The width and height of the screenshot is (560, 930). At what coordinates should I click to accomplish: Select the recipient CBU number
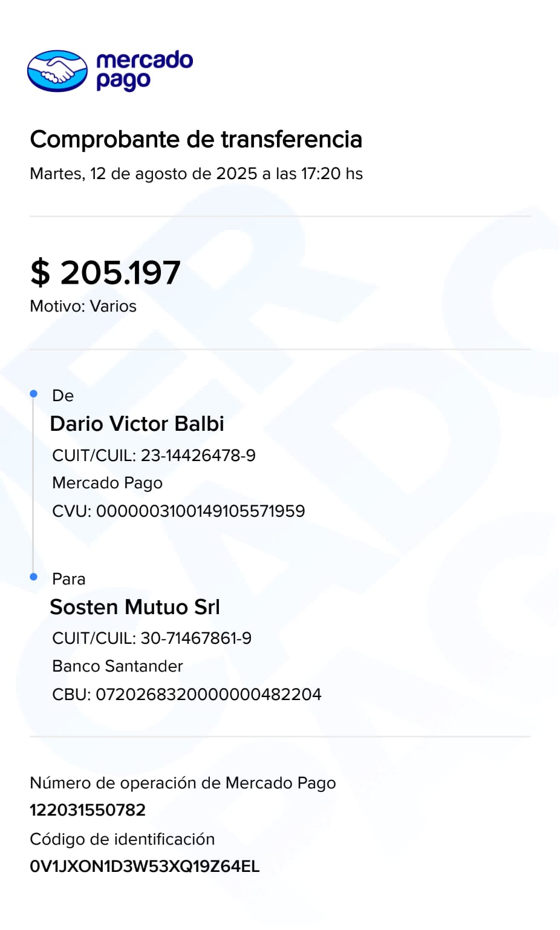click(x=208, y=695)
